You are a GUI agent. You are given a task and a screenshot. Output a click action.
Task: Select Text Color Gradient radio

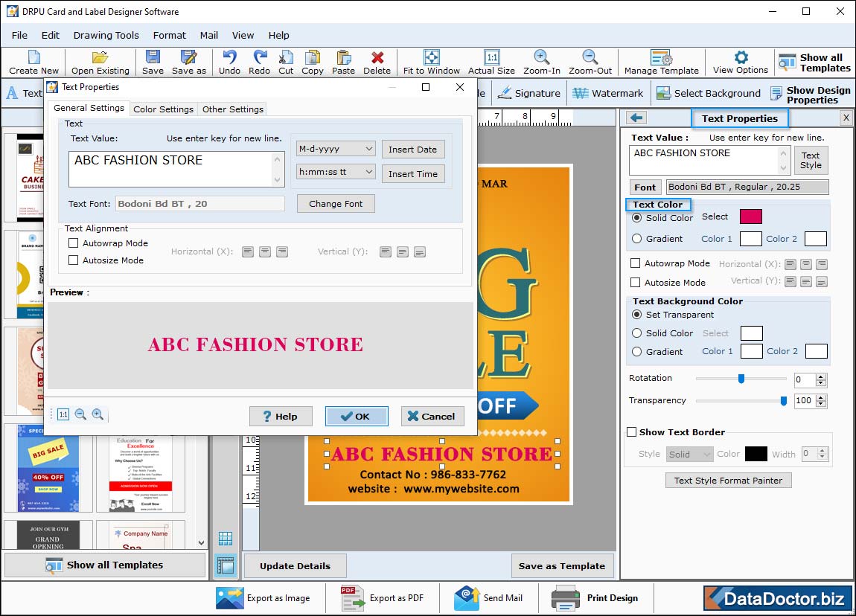pyautogui.click(x=636, y=238)
